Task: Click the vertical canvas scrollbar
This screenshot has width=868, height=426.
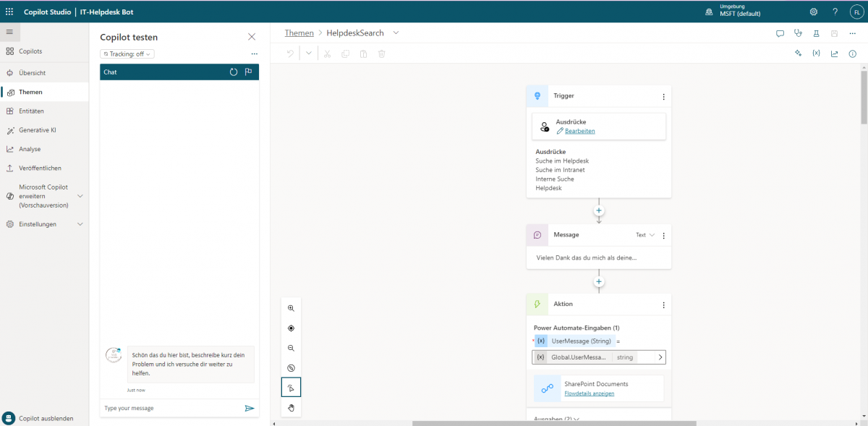Action: [864, 98]
